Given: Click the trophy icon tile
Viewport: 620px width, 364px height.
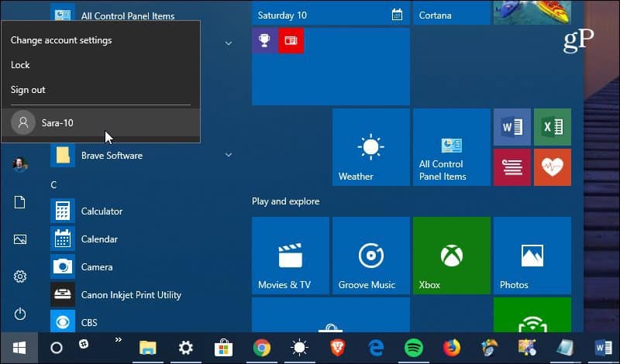Looking at the screenshot, I should pyautogui.click(x=264, y=40).
